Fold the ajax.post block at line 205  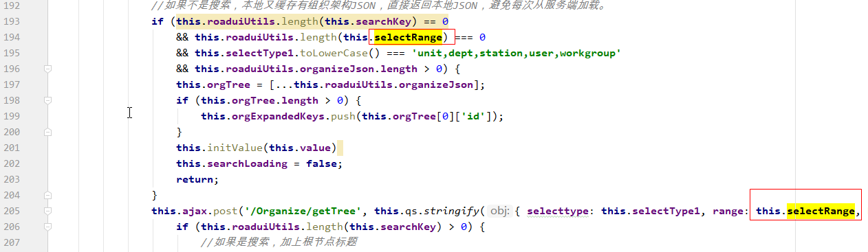[48, 211]
